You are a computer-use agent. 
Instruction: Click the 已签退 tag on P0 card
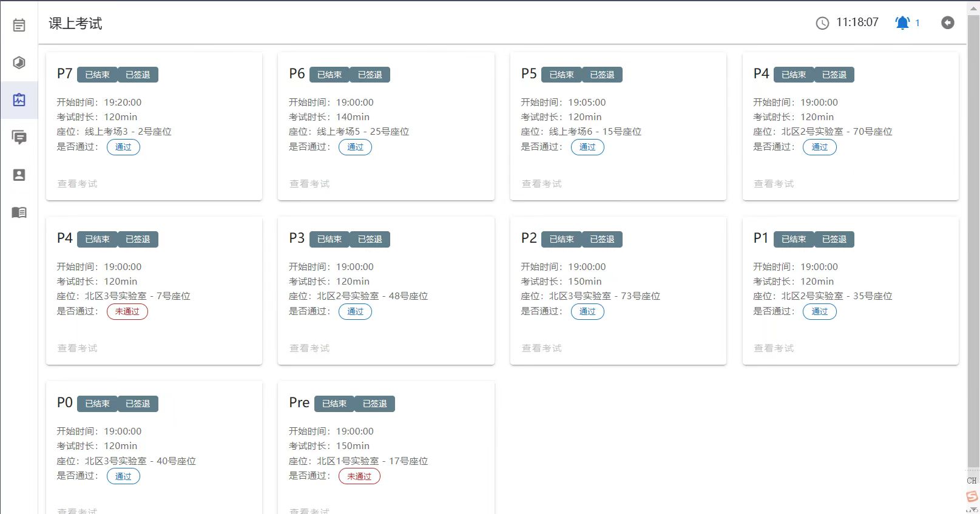click(138, 404)
